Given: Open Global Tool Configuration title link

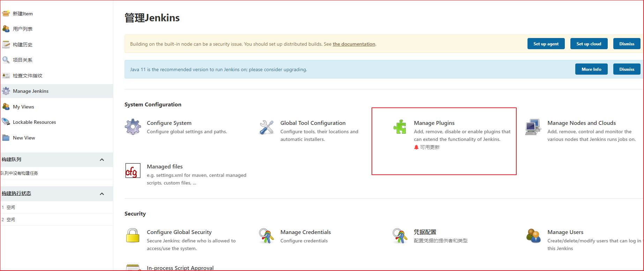Looking at the screenshot, I should pos(313,123).
